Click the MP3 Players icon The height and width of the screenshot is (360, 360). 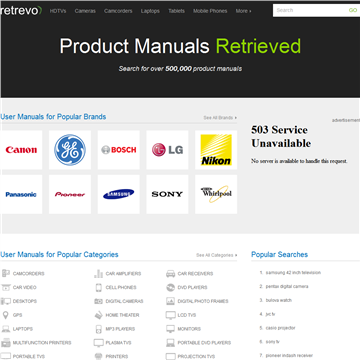point(98,329)
